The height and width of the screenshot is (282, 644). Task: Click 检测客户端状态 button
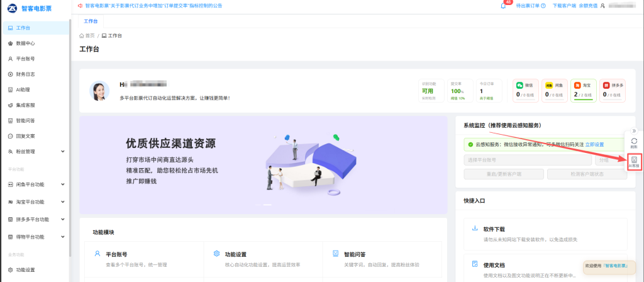click(587, 174)
